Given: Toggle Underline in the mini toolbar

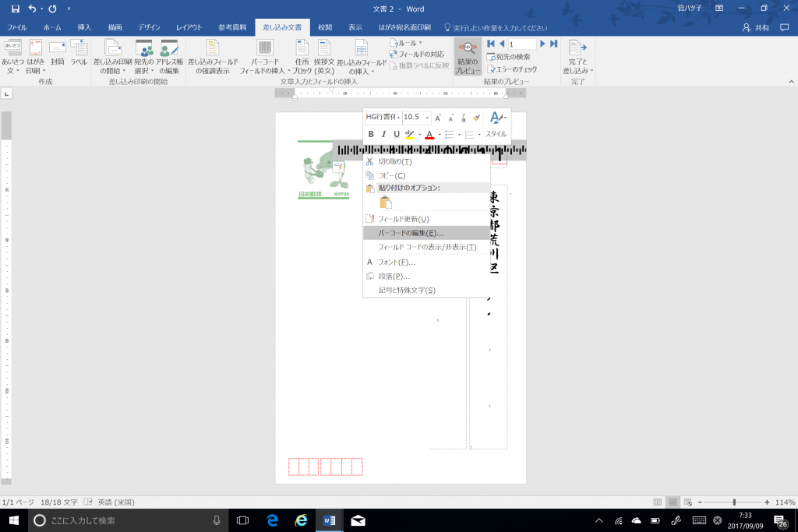Looking at the screenshot, I should [396, 134].
